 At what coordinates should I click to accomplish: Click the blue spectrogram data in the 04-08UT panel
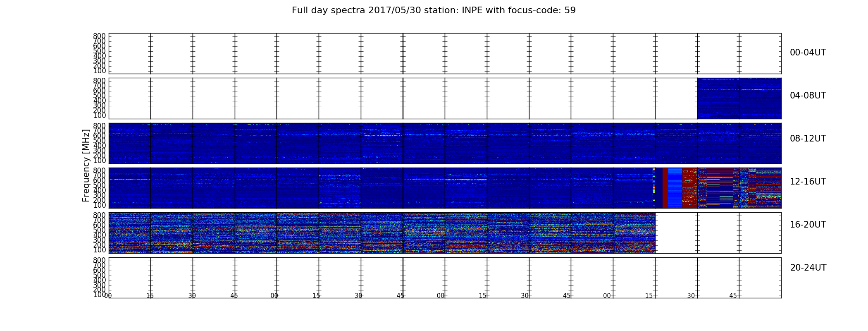tap(739, 98)
